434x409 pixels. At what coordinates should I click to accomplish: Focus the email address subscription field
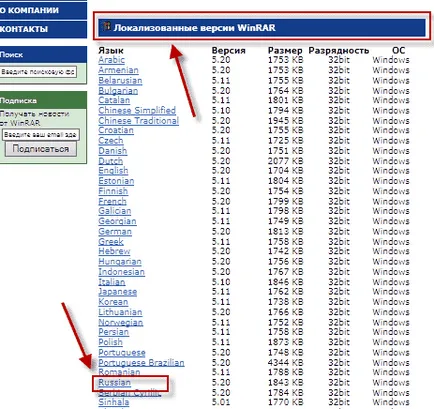tap(41, 135)
